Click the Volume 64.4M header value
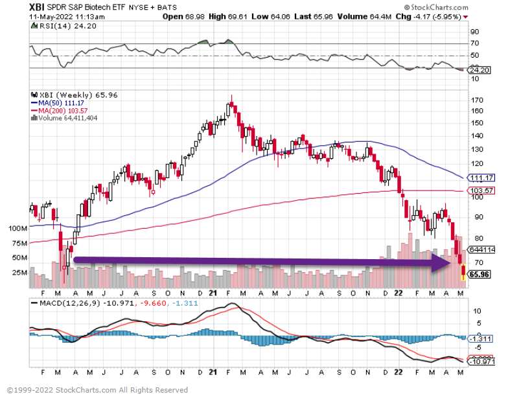Screen dimensions: 532x401 [364, 17]
